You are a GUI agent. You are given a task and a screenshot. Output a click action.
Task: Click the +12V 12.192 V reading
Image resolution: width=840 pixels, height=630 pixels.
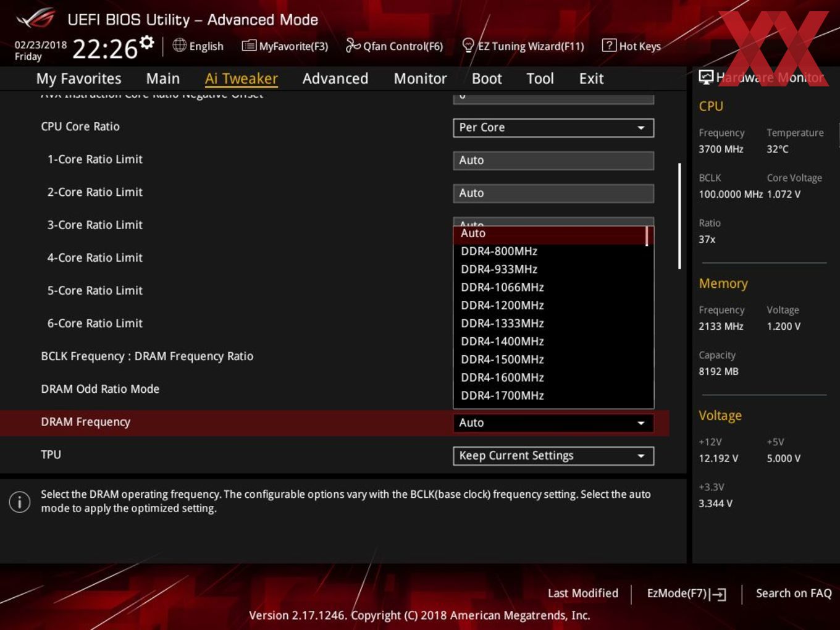tap(718, 458)
